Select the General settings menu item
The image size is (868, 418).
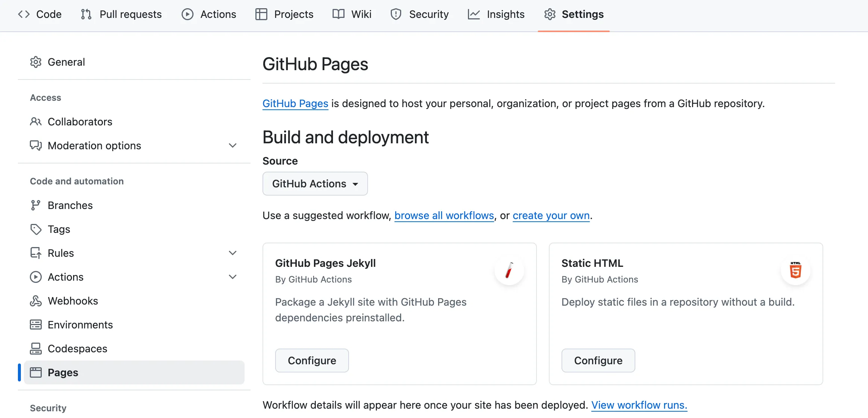[x=66, y=62]
